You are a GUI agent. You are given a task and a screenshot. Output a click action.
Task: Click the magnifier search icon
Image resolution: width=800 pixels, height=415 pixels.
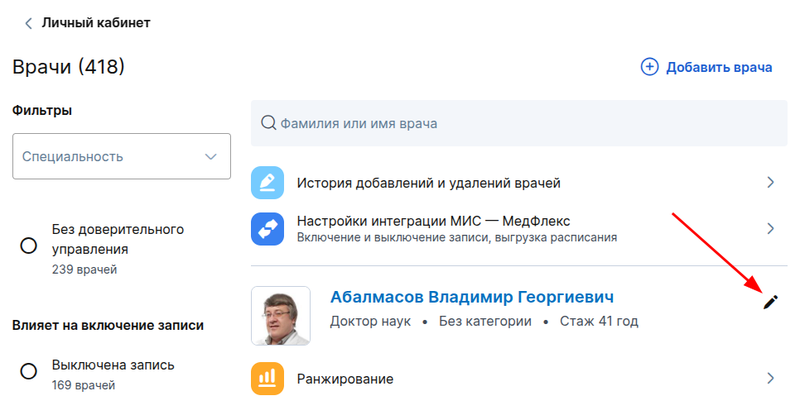coord(268,123)
